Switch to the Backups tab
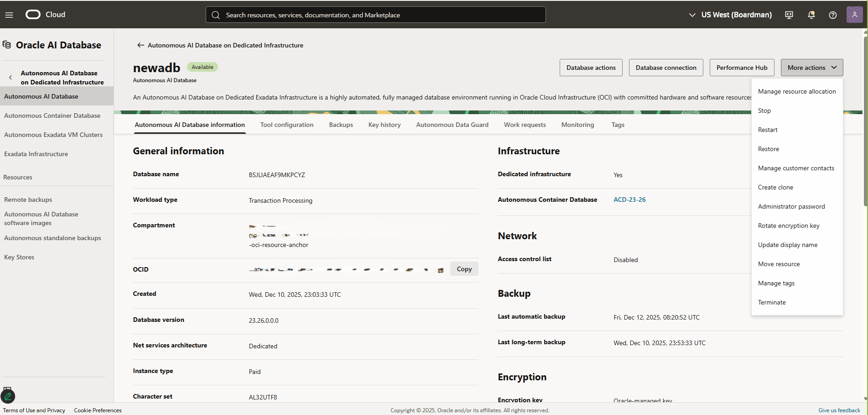Image resolution: width=868 pixels, height=415 pixels. (x=341, y=125)
